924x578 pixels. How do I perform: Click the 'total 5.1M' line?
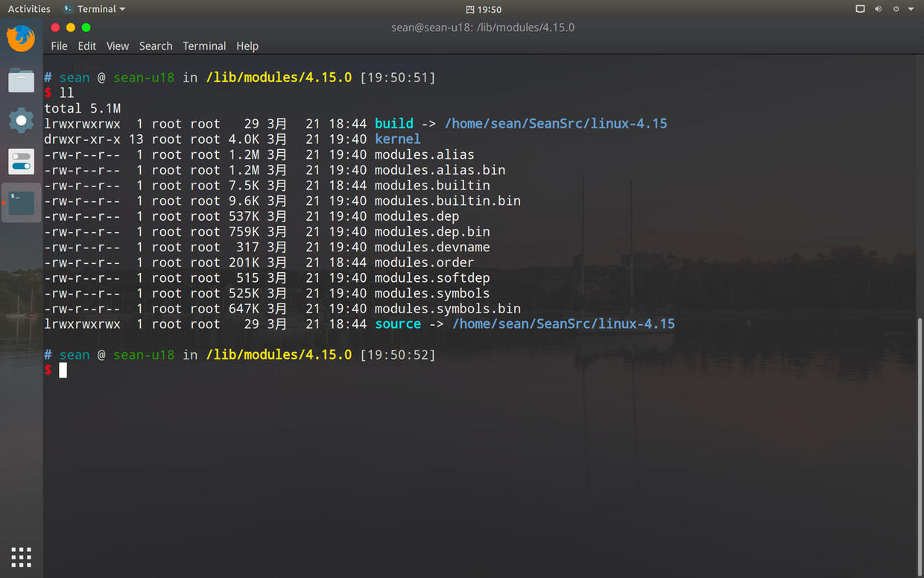82,108
